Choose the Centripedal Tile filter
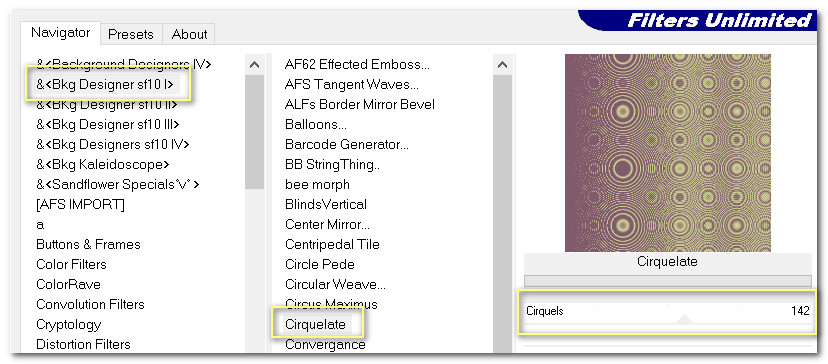Image resolution: width=828 pixels, height=364 pixels. point(332,245)
